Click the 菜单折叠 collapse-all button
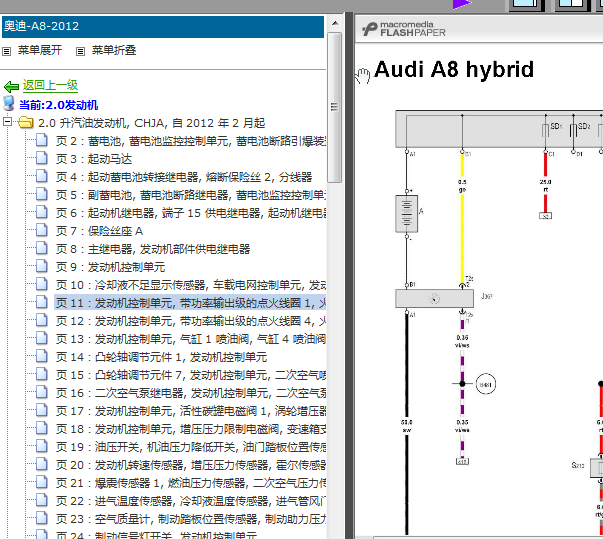The height and width of the screenshot is (539, 603). [113, 50]
